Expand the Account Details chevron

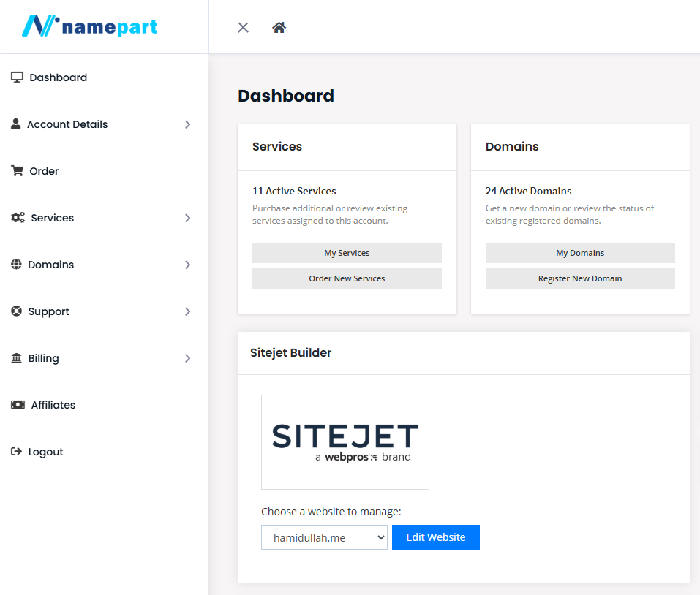[x=187, y=124]
